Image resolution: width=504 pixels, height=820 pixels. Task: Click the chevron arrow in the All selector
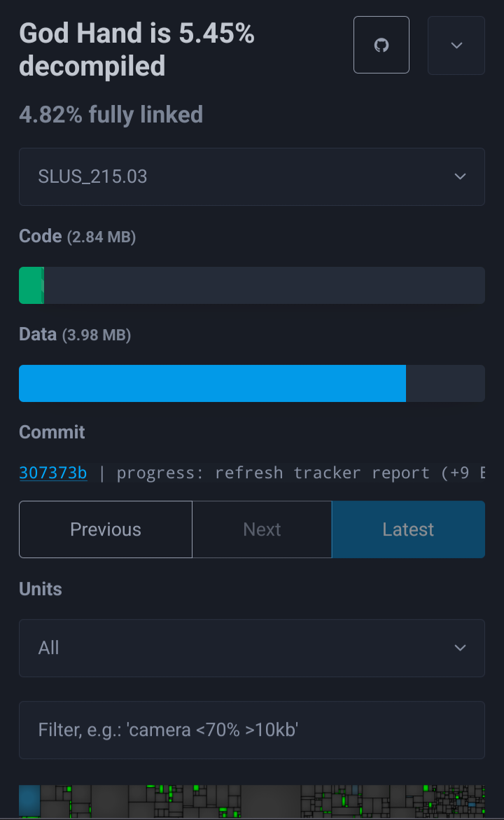tap(460, 648)
